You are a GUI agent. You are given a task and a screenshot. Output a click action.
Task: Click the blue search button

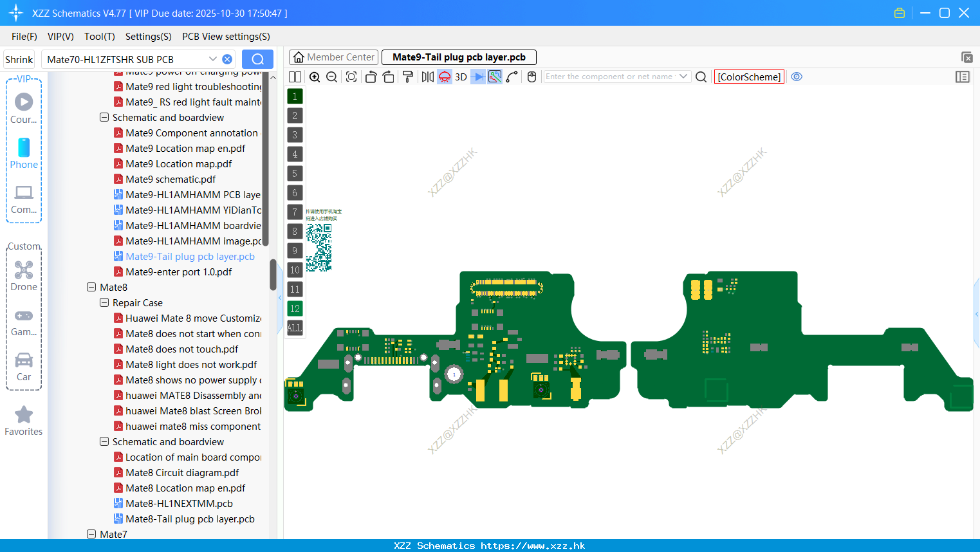point(257,59)
